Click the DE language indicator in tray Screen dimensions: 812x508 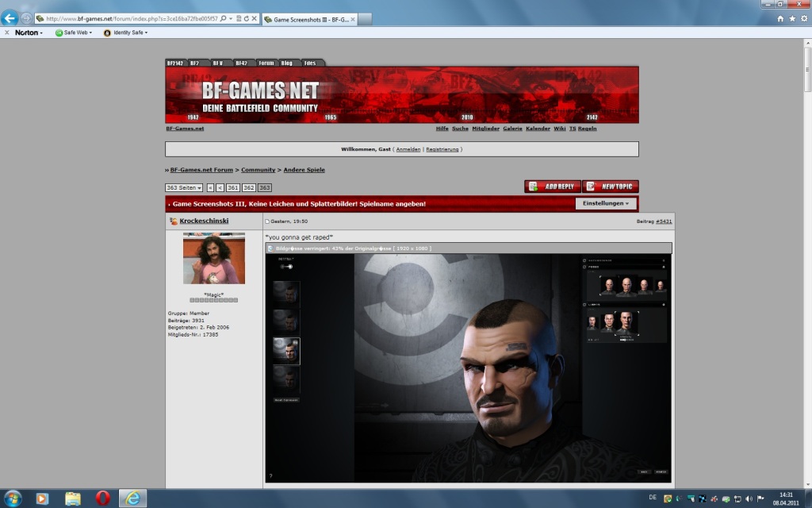click(653, 498)
